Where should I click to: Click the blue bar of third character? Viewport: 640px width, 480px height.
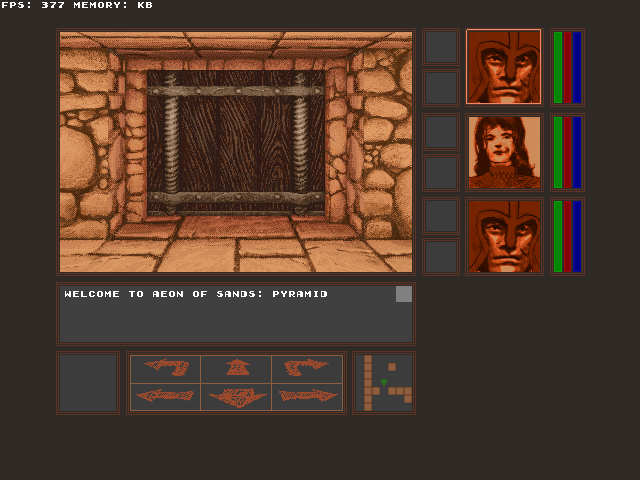pyautogui.click(x=577, y=237)
